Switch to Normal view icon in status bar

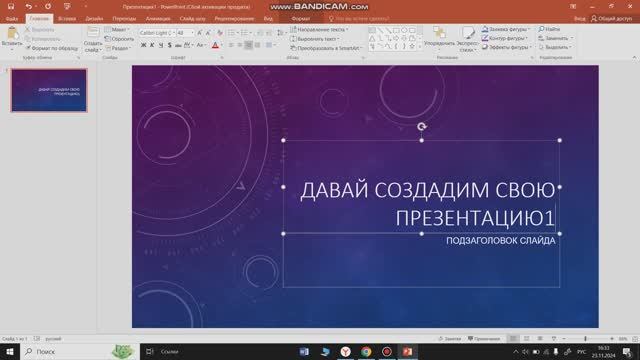click(x=513, y=339)
